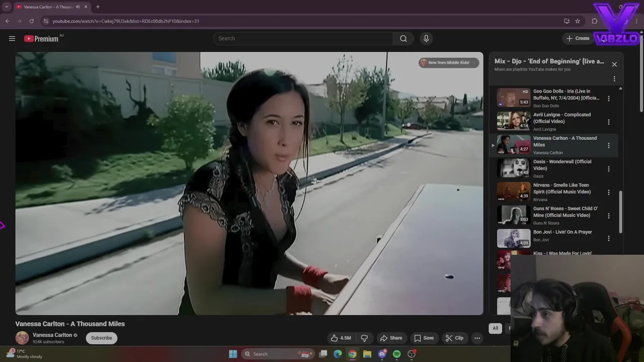Open Discord from the taskbar

pyautogui.click(x=382, y=354)
